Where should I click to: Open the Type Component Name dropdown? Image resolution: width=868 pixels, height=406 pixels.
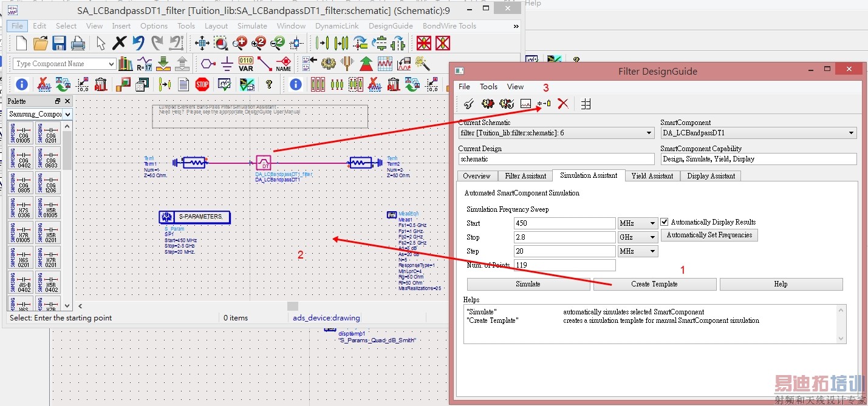[x=111, y=64]
